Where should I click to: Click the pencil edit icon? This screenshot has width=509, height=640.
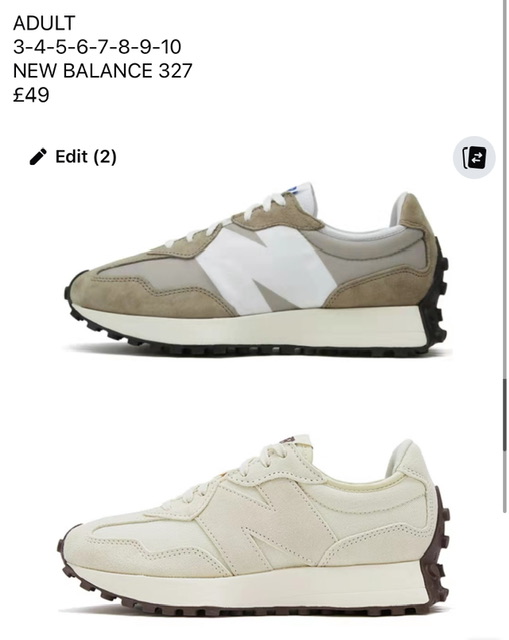38,157
